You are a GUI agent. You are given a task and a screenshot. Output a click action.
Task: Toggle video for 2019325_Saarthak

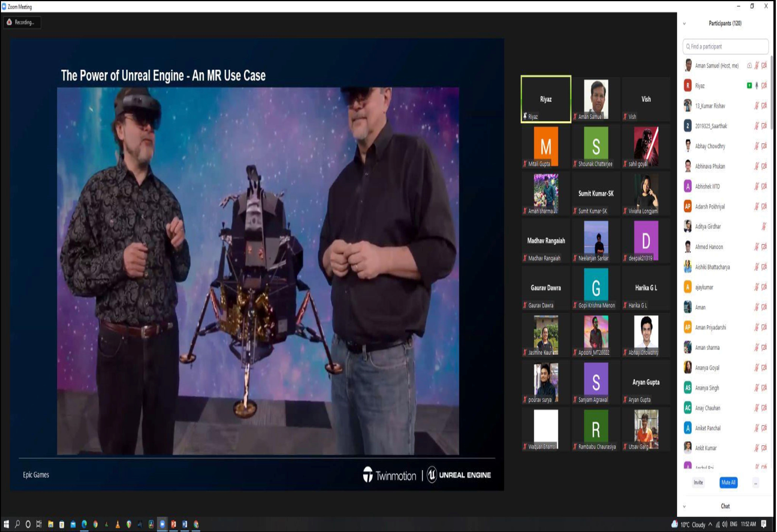764,126
